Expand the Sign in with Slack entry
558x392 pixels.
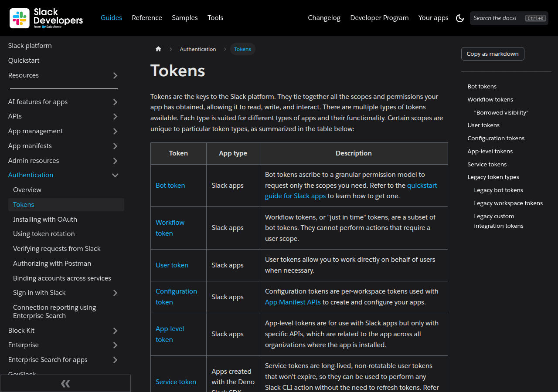click(x=115, y=292)
